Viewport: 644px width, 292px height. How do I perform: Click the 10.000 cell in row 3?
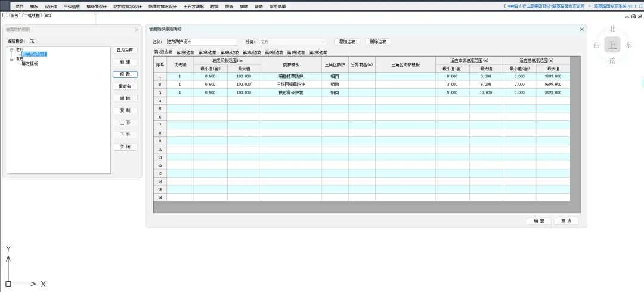(x=486, y=93)
